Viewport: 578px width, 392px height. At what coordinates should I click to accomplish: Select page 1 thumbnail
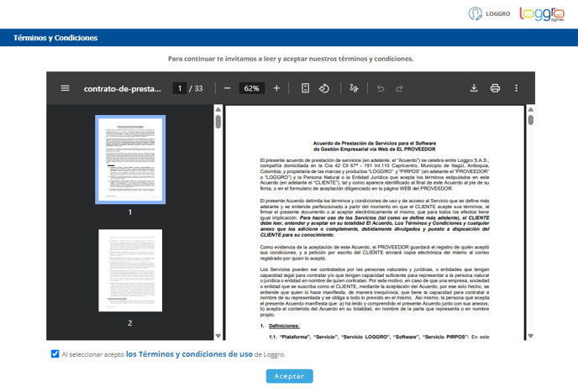(x=130, y=159)
